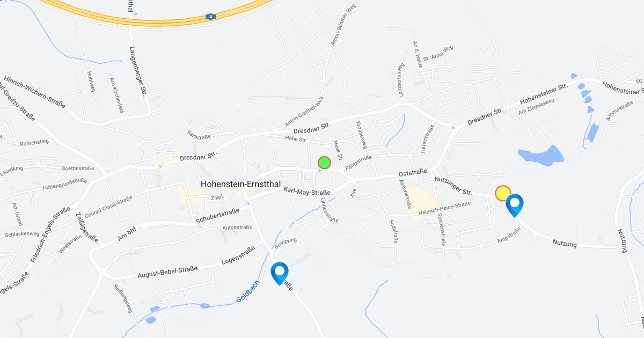Select the blue pin beside the yellow marker
This screenshot has height=338, width=644.
click(515, 205)
